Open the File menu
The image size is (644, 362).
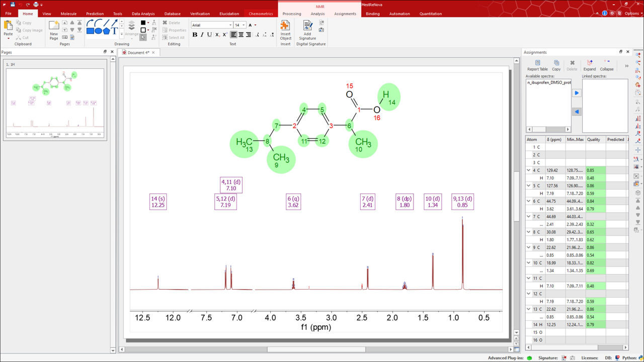click(x=9, y=14)
